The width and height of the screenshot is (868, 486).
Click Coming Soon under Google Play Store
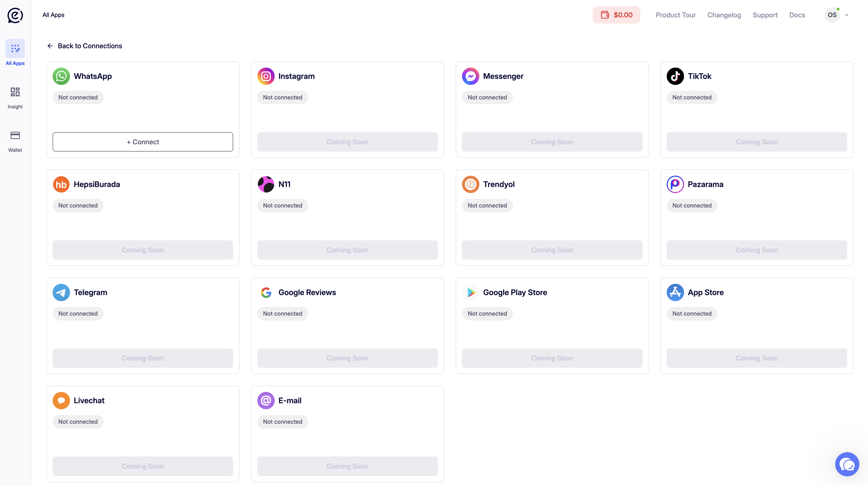(552, 358)
